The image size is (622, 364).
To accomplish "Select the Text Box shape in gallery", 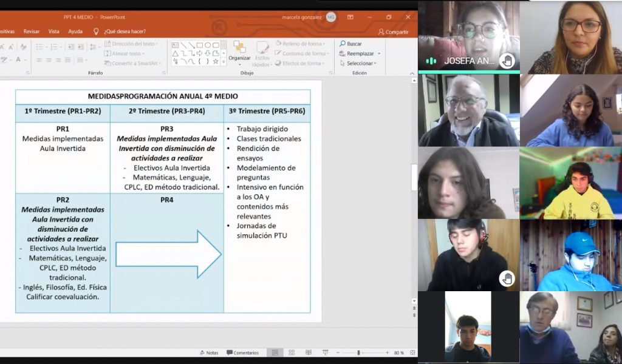I will tap(176, 45).
